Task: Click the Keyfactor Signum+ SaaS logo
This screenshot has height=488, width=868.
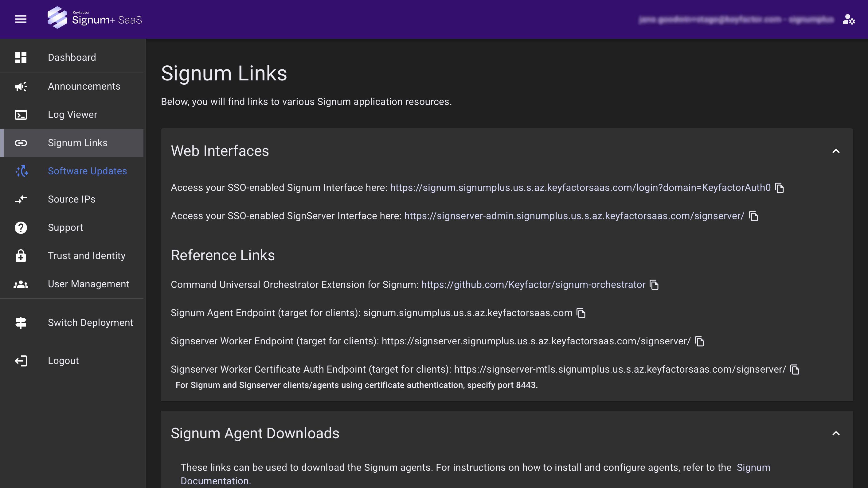Action: tap(95, 18)
